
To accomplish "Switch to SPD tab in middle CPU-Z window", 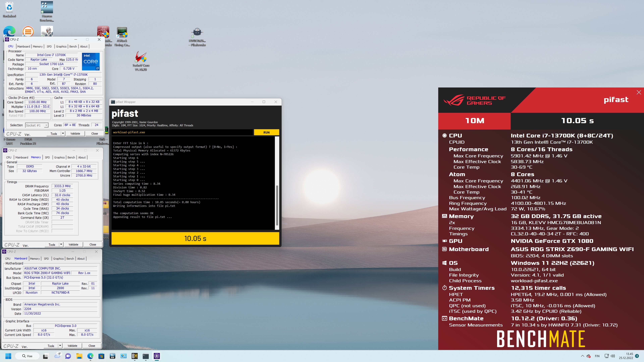I will tap(47, 157).
